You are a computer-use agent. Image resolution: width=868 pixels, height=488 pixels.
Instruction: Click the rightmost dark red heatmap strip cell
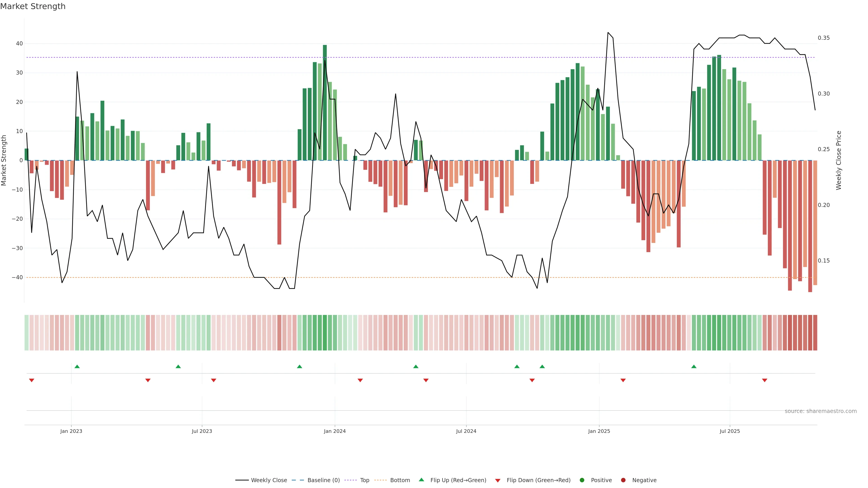point(815,333)
